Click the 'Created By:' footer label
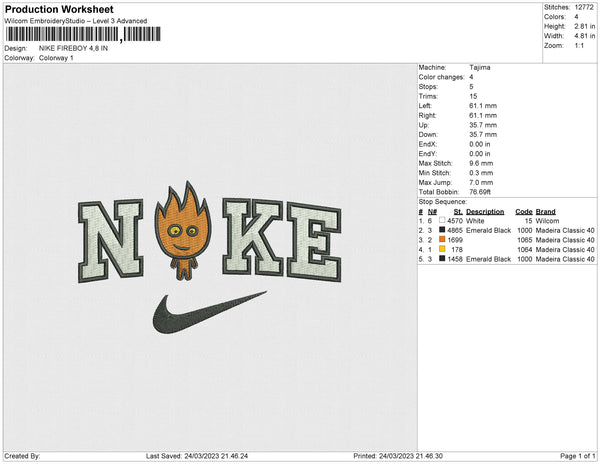 click(22, 456)
